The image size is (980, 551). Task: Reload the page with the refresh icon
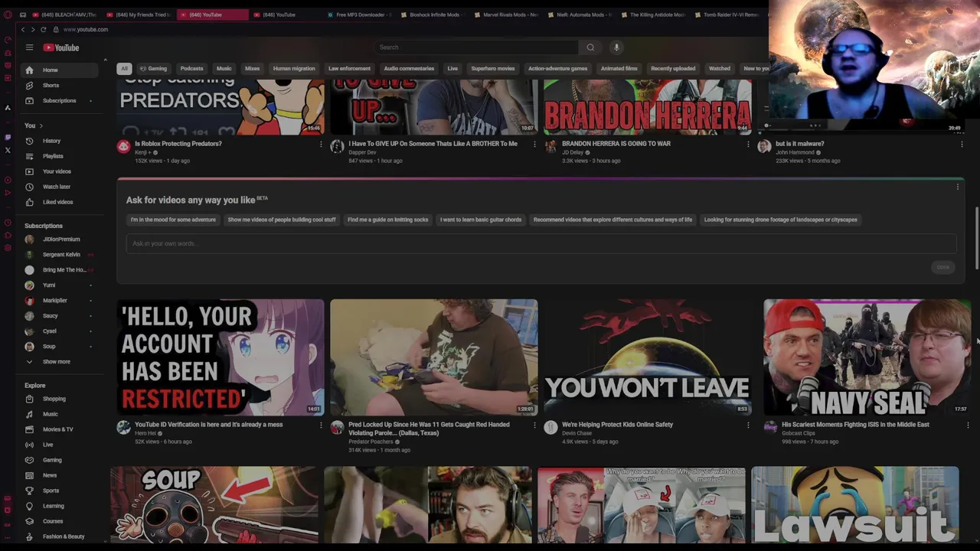click(x=43, y=29)
